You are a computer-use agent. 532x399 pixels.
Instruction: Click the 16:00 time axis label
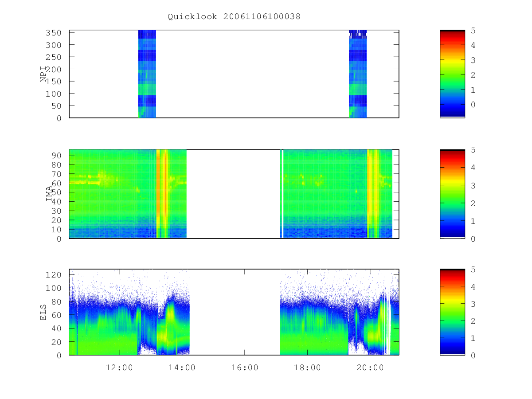[245, 367]
